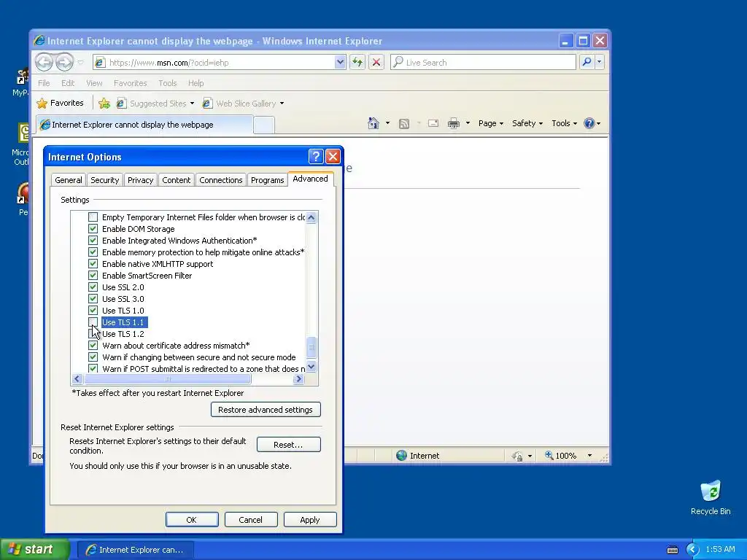Click the Print icon in command bar
The image size is (747, 560).
(x=454, y=124)
